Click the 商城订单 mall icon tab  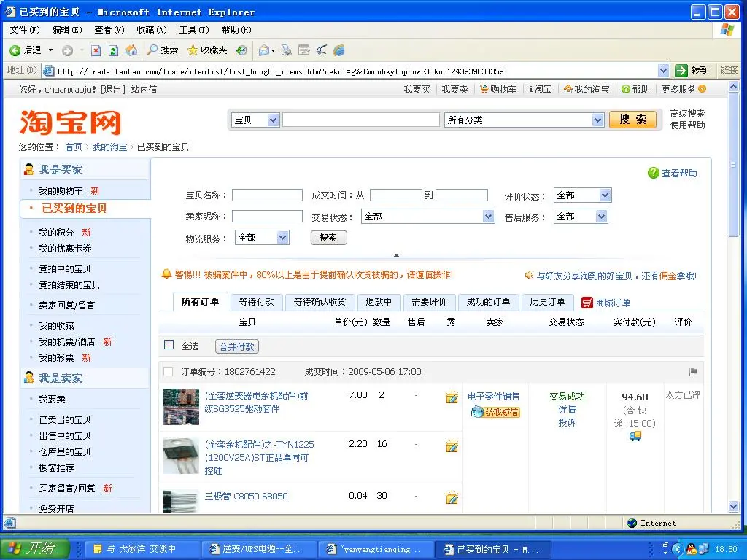tap(605, 303)
